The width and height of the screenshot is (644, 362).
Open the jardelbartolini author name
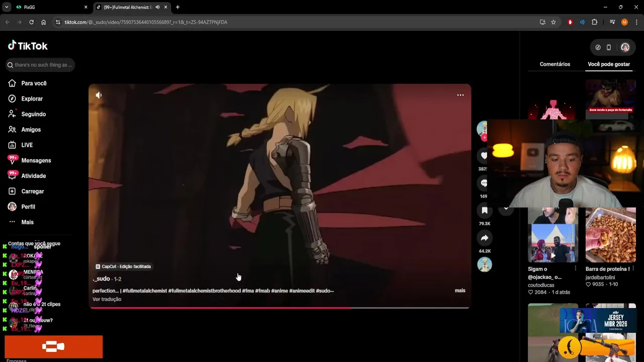pos(600,278)
